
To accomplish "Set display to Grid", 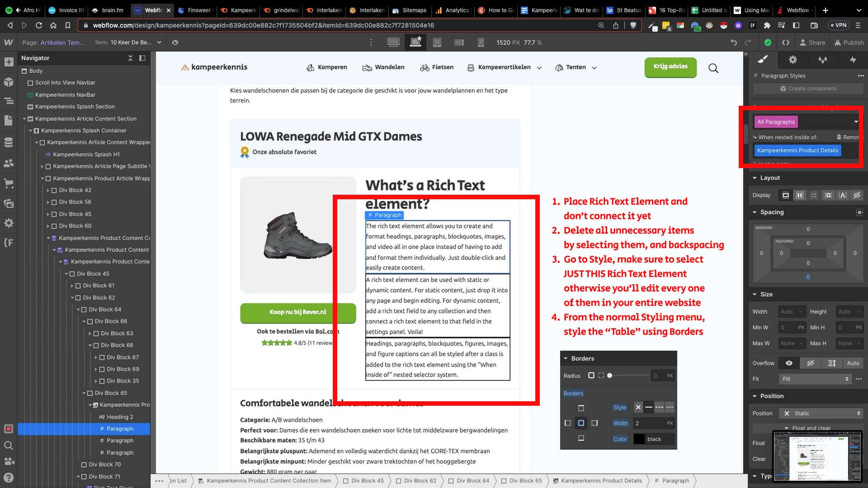I will (x=814, y=195).
